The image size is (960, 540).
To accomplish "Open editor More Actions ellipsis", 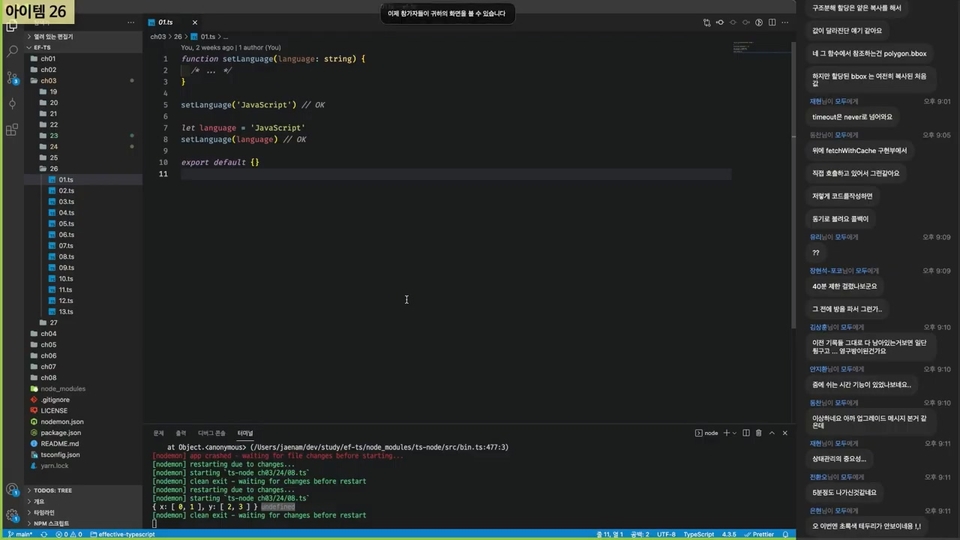I will (x=785, y=23).
